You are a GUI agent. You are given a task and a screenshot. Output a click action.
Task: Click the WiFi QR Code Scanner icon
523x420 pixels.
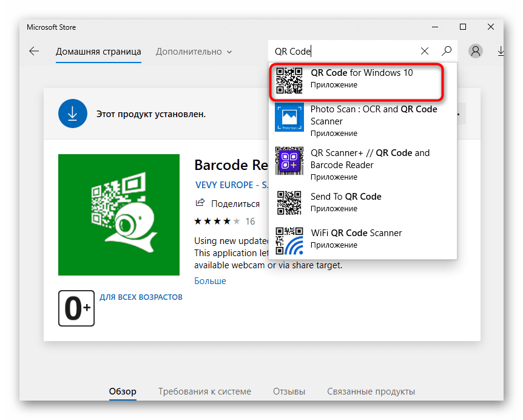289,240
